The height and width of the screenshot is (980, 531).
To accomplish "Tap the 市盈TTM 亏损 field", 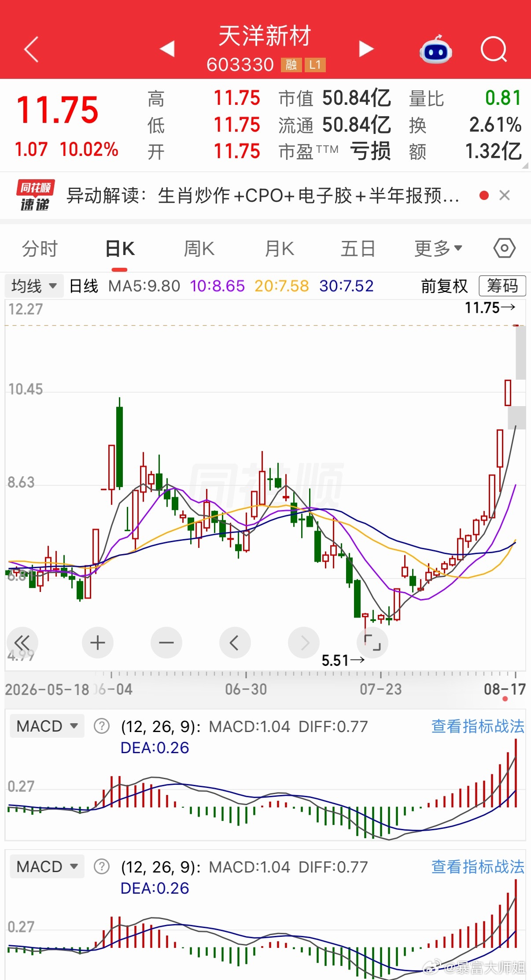I will (x=335, y=152).
